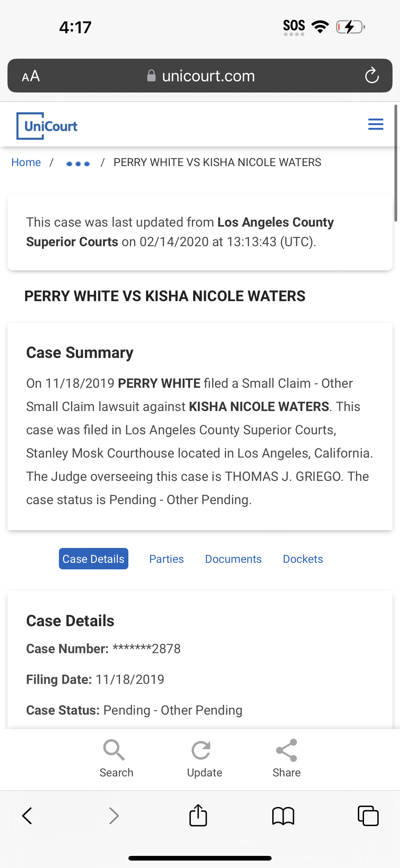Switch to the Documents tab
This screenshot has height=868, width=400.
click(233, 559)
